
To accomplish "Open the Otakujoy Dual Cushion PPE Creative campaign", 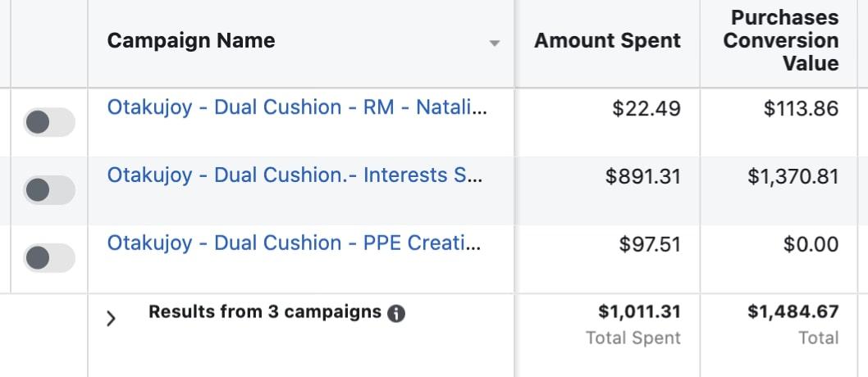I will coord(294,243).
